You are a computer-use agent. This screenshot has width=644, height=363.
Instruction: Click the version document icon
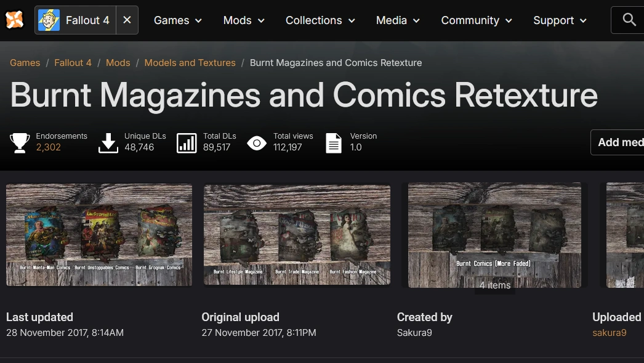(334, 142)
